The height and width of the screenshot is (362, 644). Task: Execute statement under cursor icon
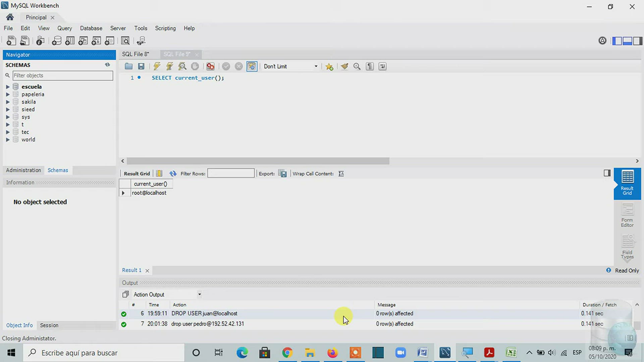169,66
